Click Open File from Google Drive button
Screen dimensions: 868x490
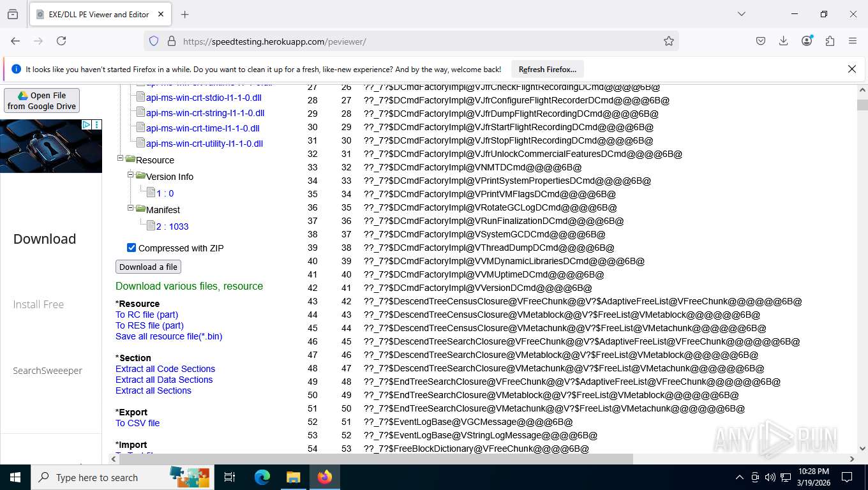pyautogui.click(x=41, y=101)
